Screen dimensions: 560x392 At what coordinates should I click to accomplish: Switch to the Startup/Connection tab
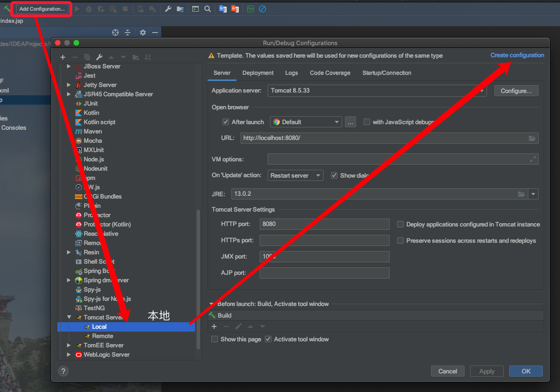(x=387, y=73)
